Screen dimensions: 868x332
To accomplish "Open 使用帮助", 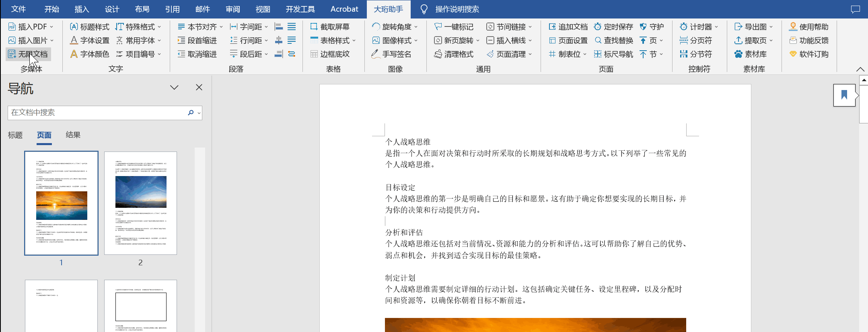I will pos(809,27).
